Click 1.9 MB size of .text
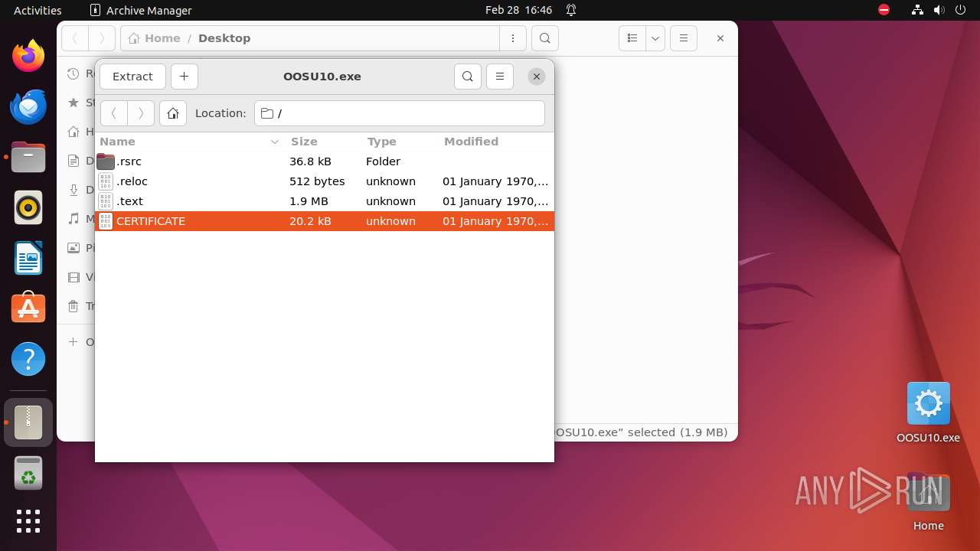 coord(309,201)
